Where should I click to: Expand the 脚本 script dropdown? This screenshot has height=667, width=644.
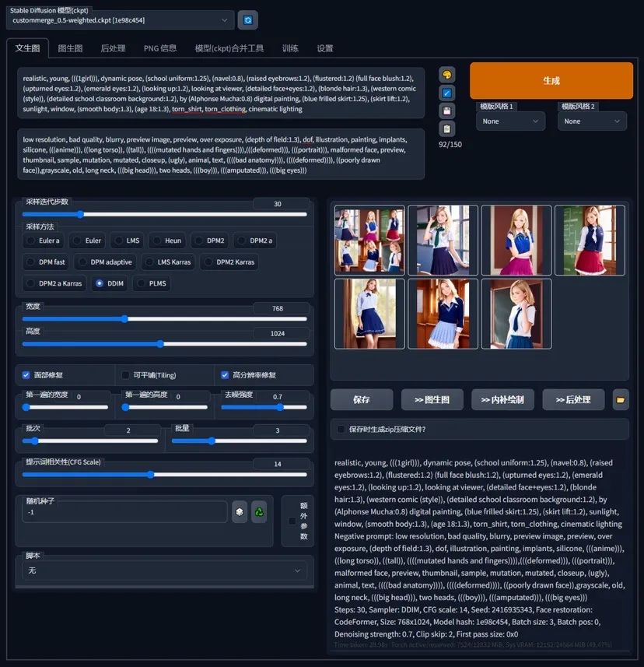pyautogui.click(x=164, y=570)
